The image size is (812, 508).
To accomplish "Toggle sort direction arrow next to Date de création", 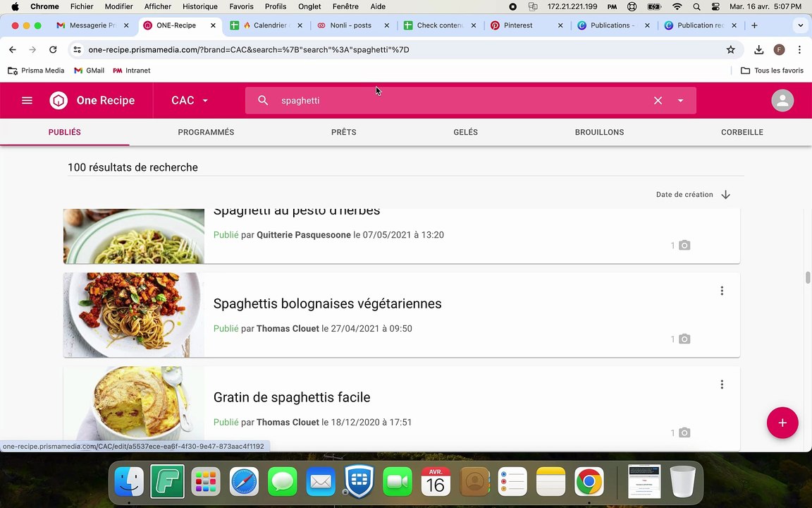I will (725, 195).
